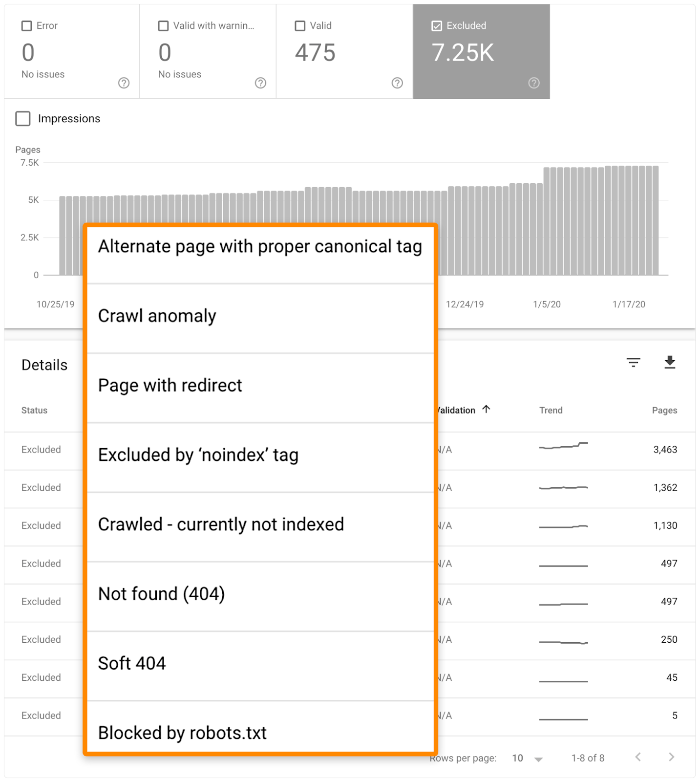Select the Valid summary card
700x782 pixels.
pyautogui.click(x=344, y=51)
